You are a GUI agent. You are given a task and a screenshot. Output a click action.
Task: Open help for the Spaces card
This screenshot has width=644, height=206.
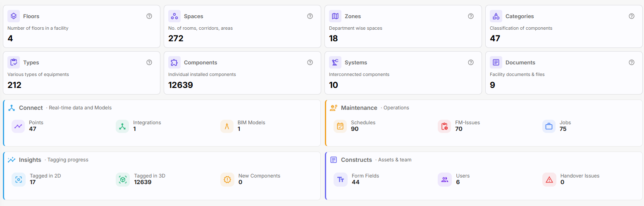[310, 16]
